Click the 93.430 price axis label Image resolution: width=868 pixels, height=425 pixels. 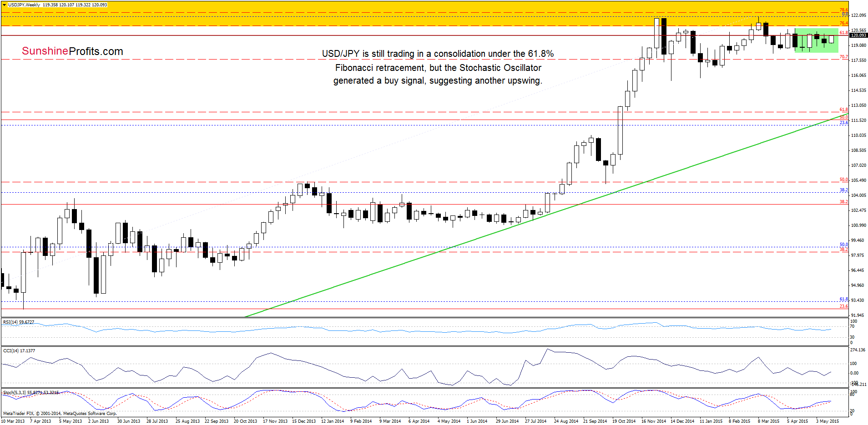858,300
